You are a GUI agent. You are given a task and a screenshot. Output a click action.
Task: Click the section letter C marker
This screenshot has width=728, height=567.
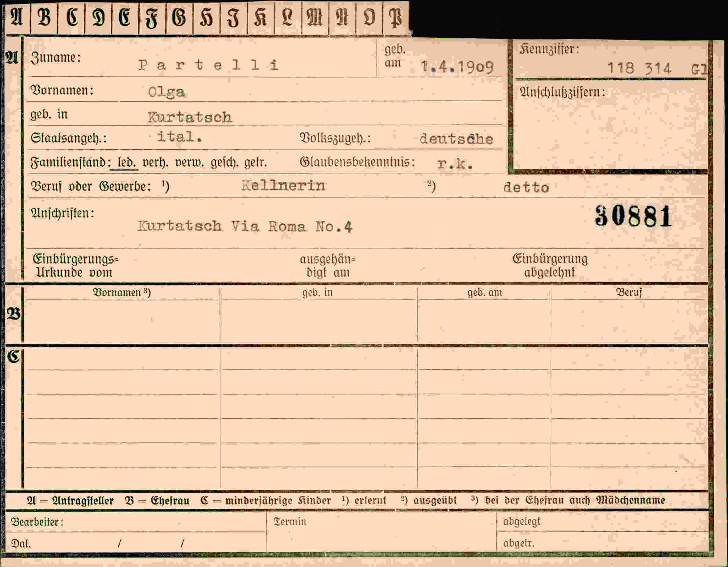click(x=14, y=357)
